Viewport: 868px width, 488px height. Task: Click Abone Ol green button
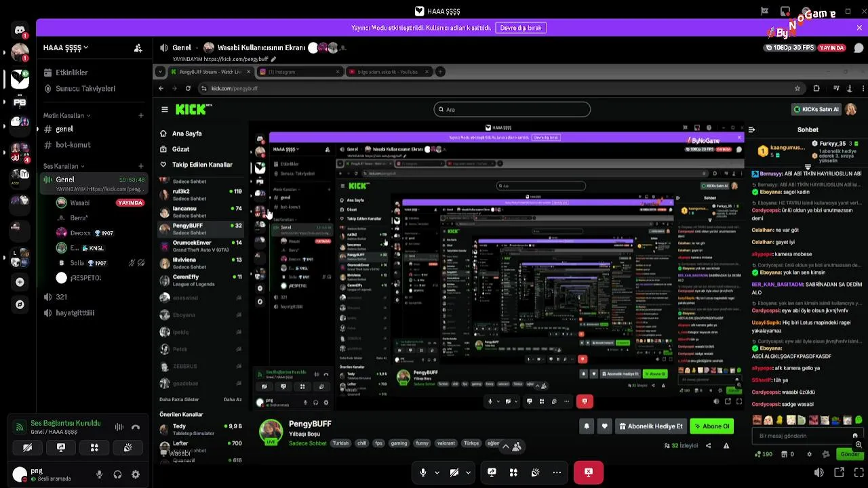click(x=713, y=426)
